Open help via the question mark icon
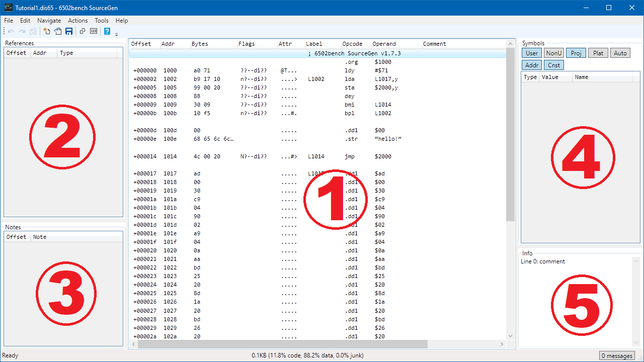The height and width of the screenshot is (362, 644). point(107,31)
